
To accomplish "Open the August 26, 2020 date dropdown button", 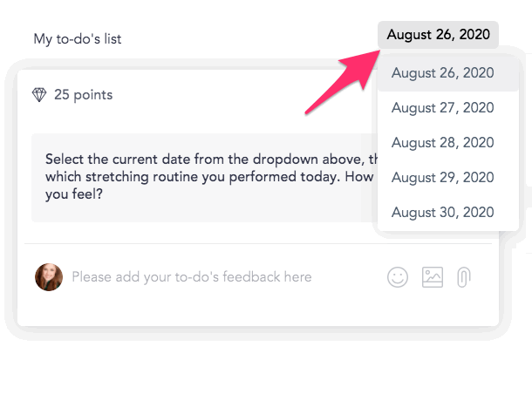I will (438, 35).
